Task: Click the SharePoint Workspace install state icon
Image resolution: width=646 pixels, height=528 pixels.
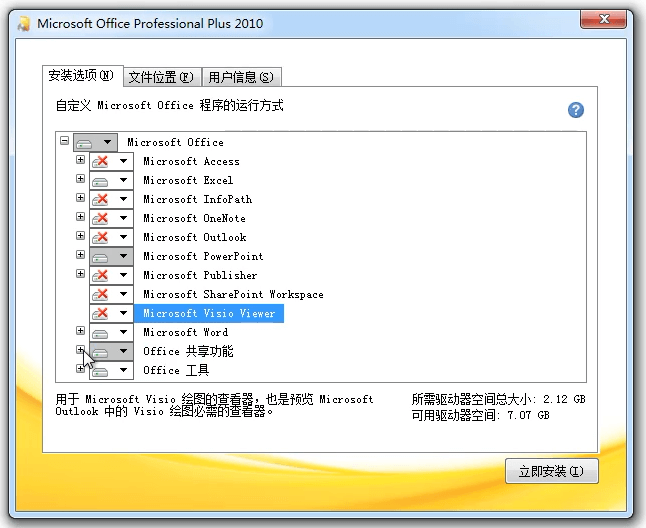Action: pyautogui.click(x=100, y=294)
